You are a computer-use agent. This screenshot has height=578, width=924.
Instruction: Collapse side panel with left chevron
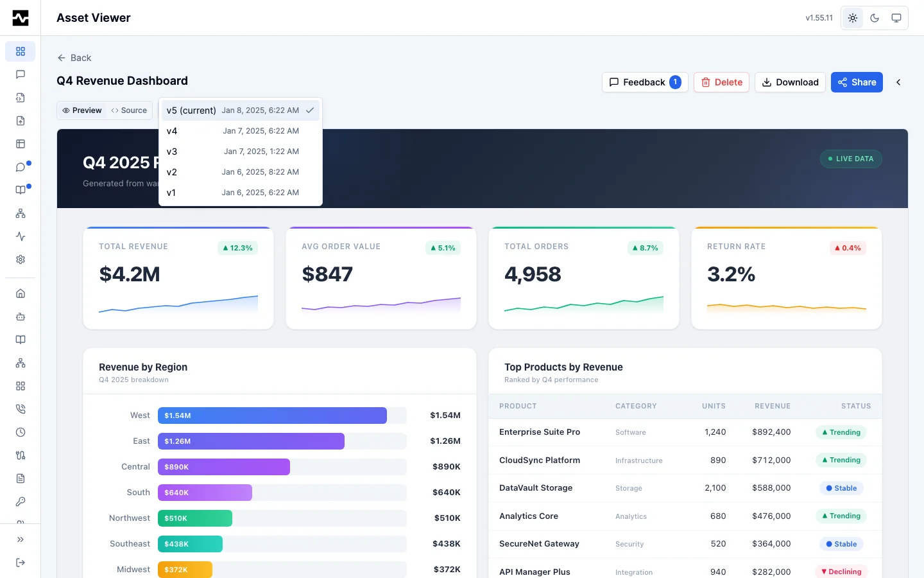click(x=898, y=82)
